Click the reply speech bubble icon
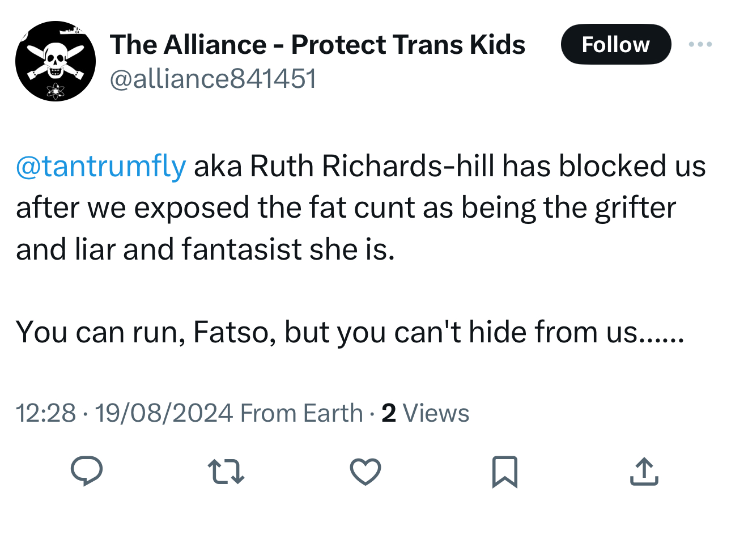The width and height of the screenshot is (731, 560). [86, 471]
